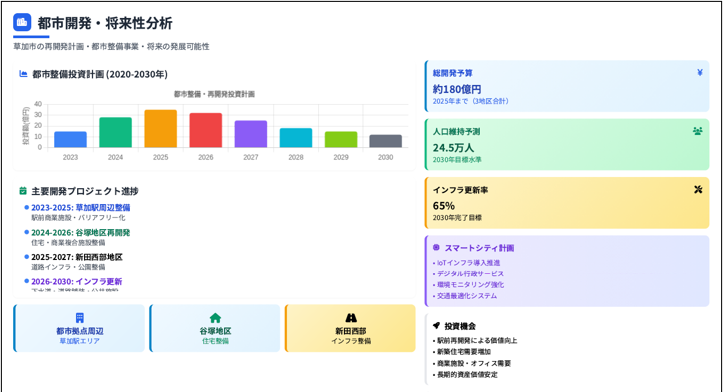Click the text 2030年完了目標
This screenshot has height=392, width=723.
pyautogui.click(x=457, y=218)
